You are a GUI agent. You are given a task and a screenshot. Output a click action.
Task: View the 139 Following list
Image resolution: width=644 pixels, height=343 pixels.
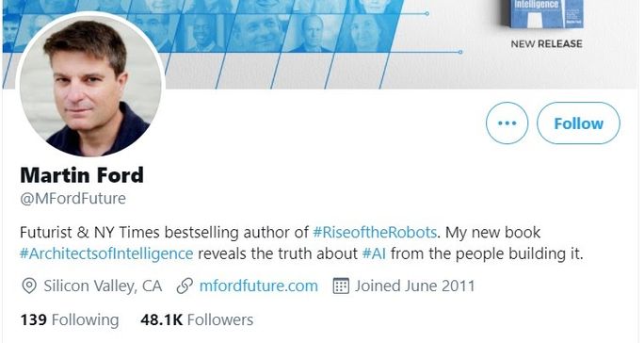pyautogui.click(x=70, y=319)
